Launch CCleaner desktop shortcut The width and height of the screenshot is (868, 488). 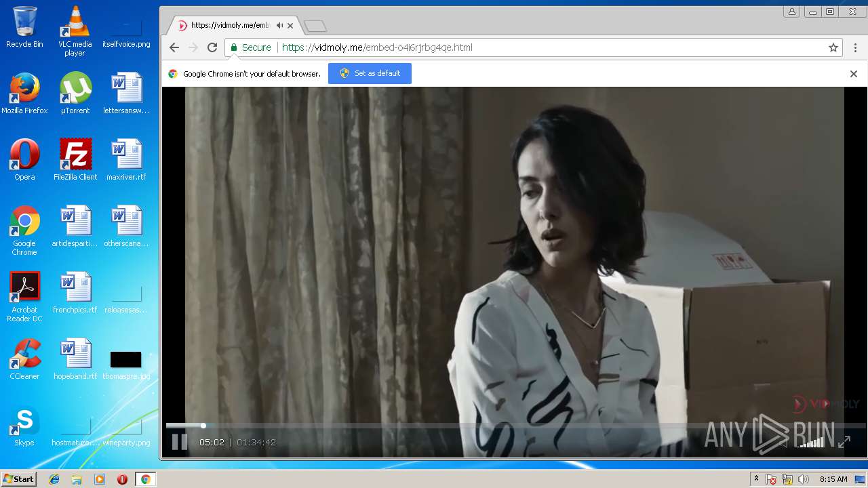[x=24, y=359]
